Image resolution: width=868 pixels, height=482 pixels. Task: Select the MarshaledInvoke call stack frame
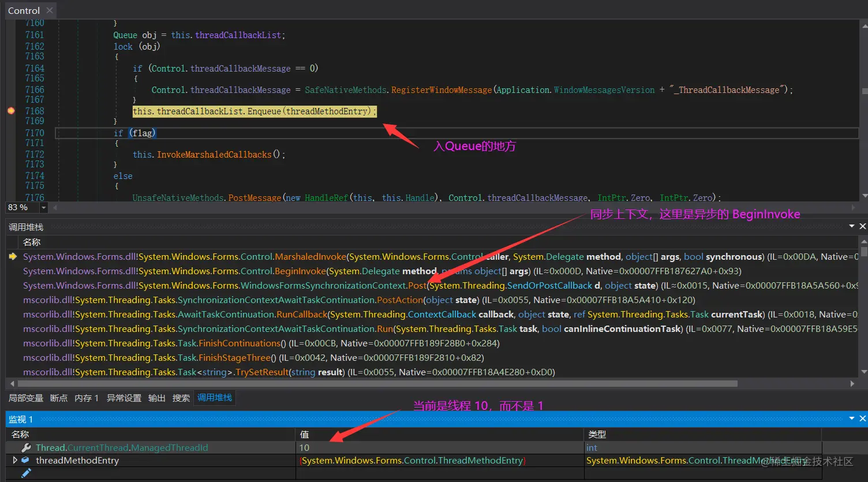(x=440, y=256)
